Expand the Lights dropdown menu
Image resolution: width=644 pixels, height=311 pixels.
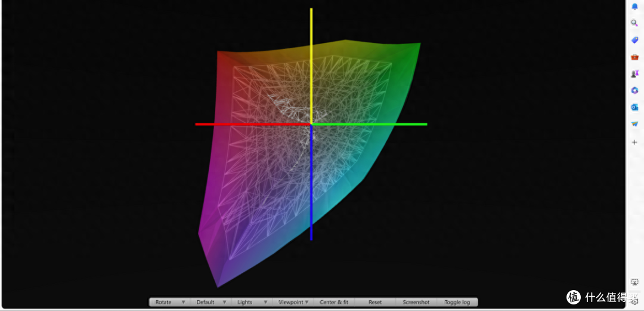pos(252,302)
